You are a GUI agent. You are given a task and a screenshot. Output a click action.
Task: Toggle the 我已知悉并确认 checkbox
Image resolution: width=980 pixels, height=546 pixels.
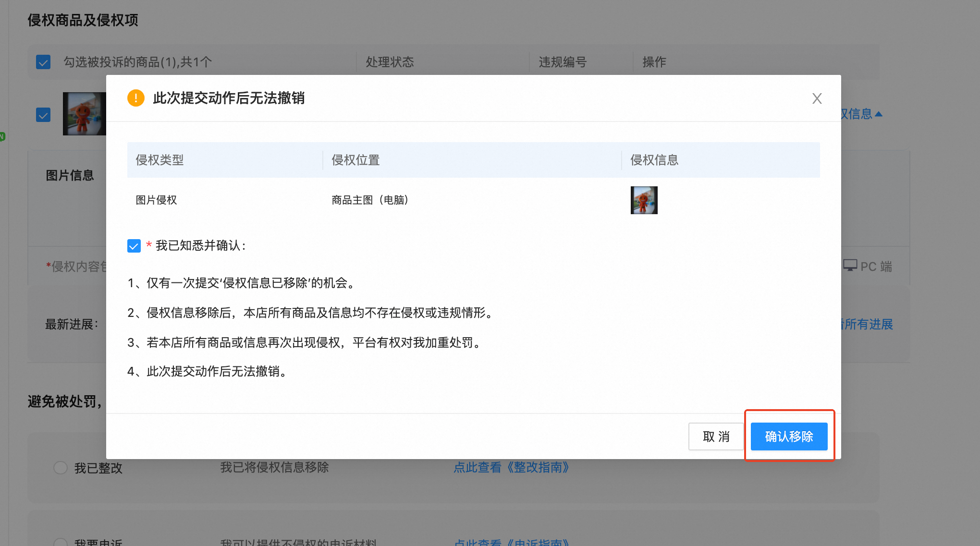point(134,246)
